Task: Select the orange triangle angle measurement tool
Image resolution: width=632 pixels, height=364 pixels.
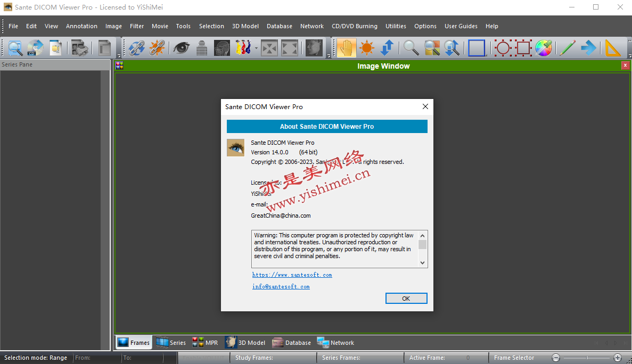Action: [x=613, y=48]
